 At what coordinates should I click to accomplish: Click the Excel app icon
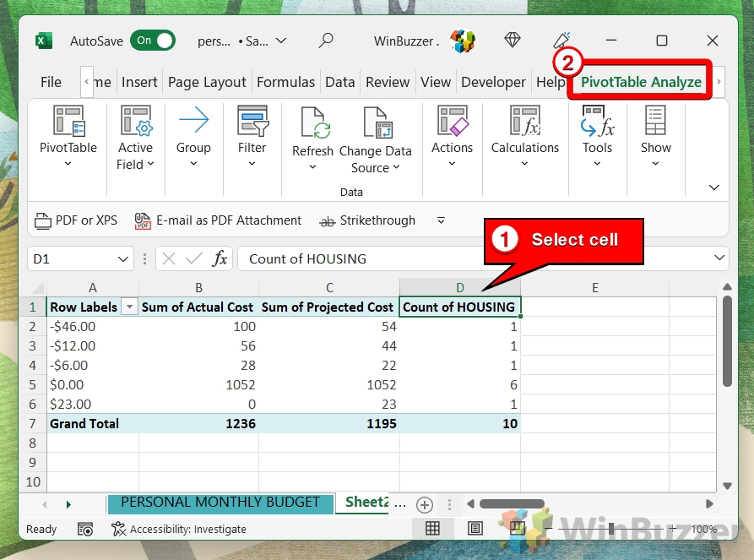[44, 41]
